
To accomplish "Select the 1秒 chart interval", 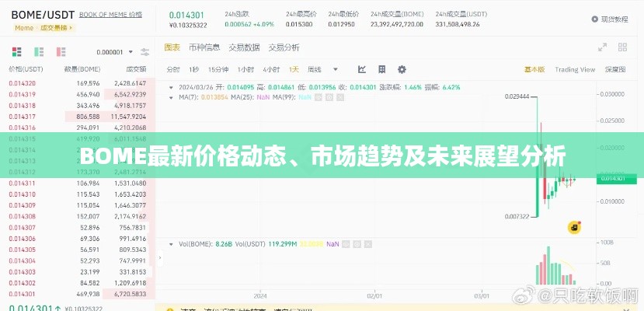I will point(194,69).
